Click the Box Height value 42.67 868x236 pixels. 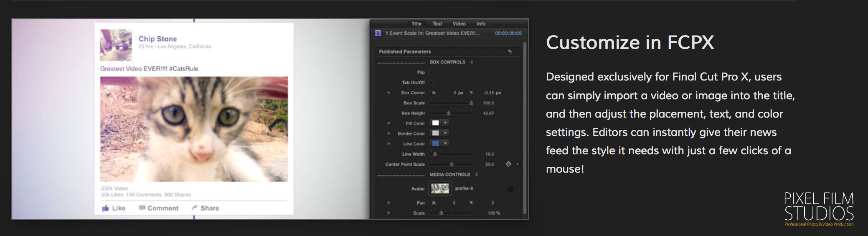coord(488,113)
